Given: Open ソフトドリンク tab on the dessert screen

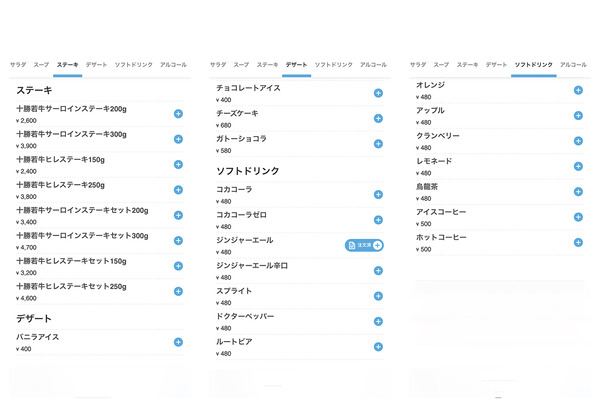Looking at the screenshot, I should [334, 65].
